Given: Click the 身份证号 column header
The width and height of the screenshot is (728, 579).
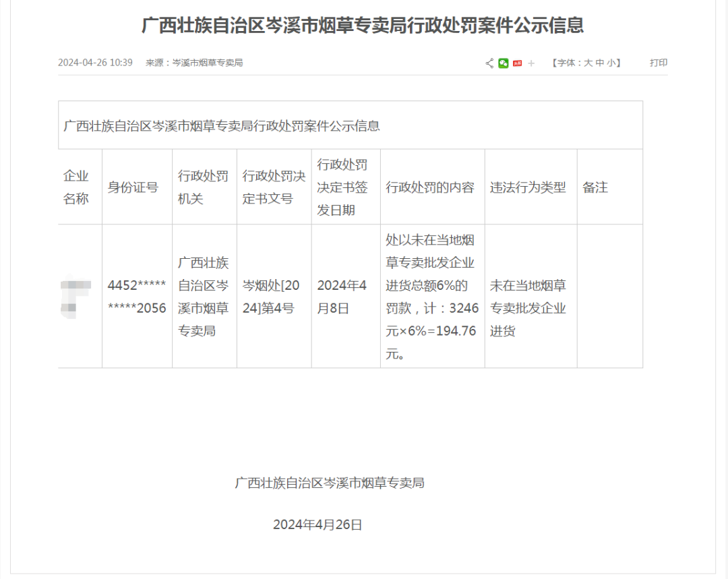Looking at the screenshot, I should tap(133, 187).
